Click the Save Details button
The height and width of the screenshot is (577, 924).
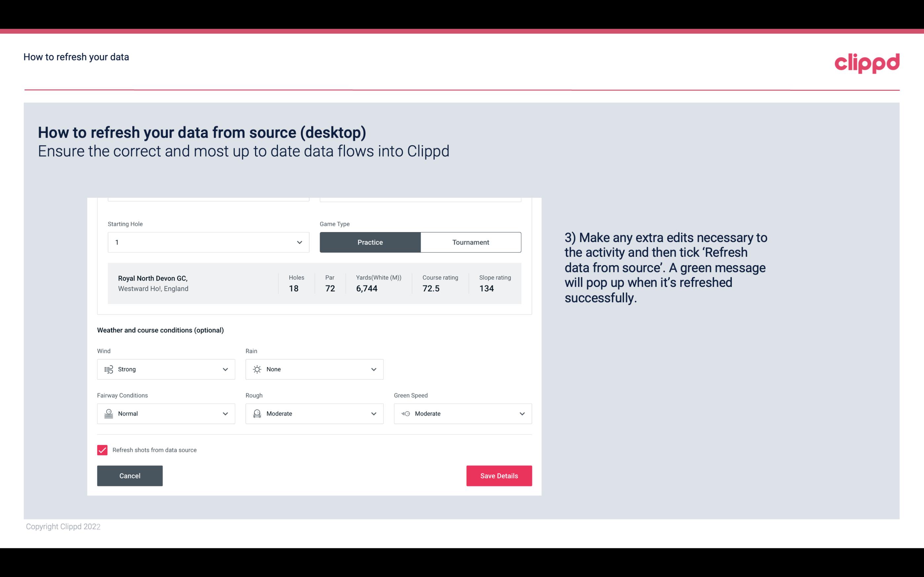(x=499, y=475)
